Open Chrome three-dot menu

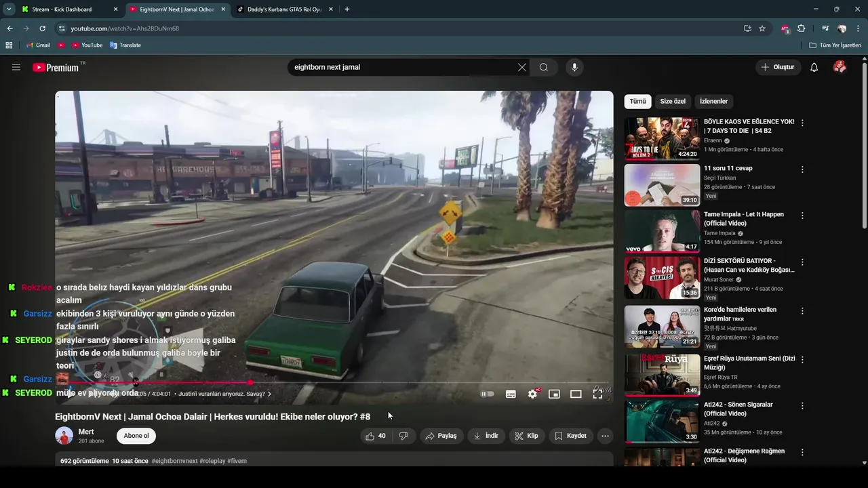tap(858, 28)
